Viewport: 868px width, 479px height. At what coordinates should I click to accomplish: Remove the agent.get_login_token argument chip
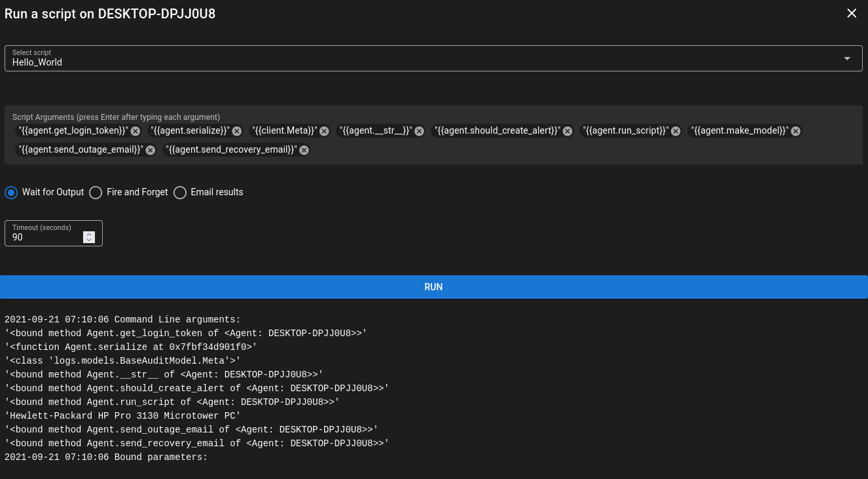[x=135, y=130]
